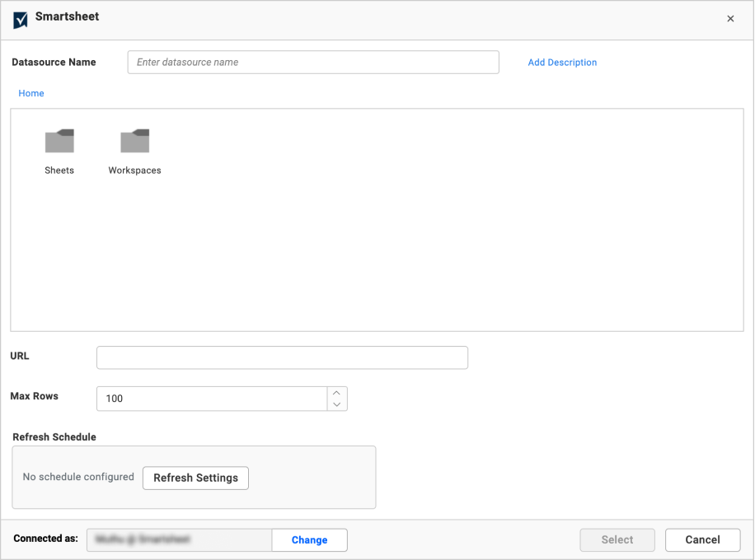
Task: Click the URL input field
Action: (x=282, y=357)
